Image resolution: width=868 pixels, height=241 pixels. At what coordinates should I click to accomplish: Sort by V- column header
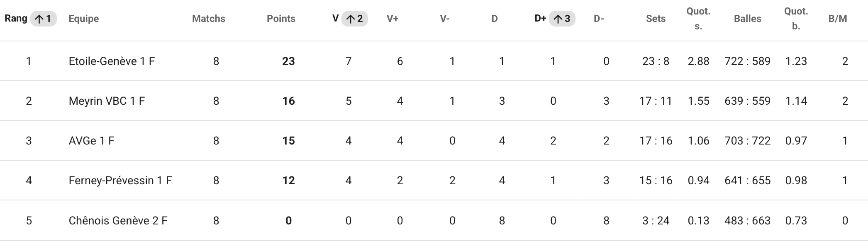pyautogui.click(x=445, y=19)
